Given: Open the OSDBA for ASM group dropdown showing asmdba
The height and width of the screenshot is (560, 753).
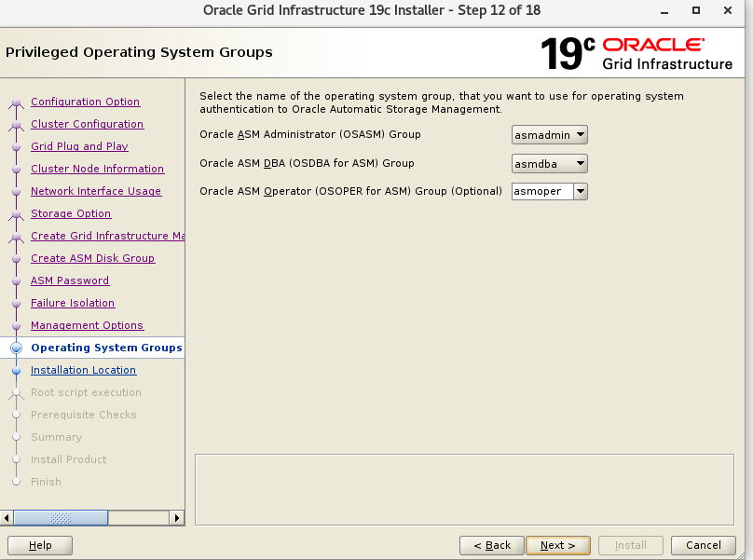Looking at the screenshot, I should coord(550,164).
